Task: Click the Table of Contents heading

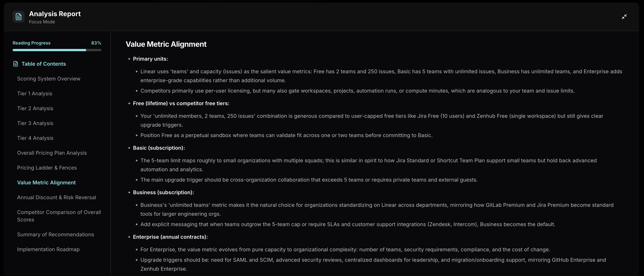Action: click(x=43, y=64)
